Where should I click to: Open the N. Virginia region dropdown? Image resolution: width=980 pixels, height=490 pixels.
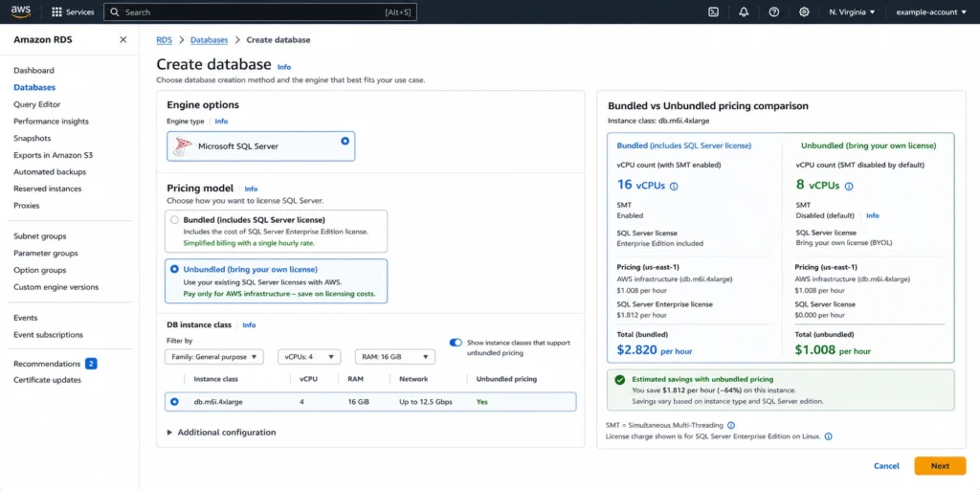(x=852, y=11)
